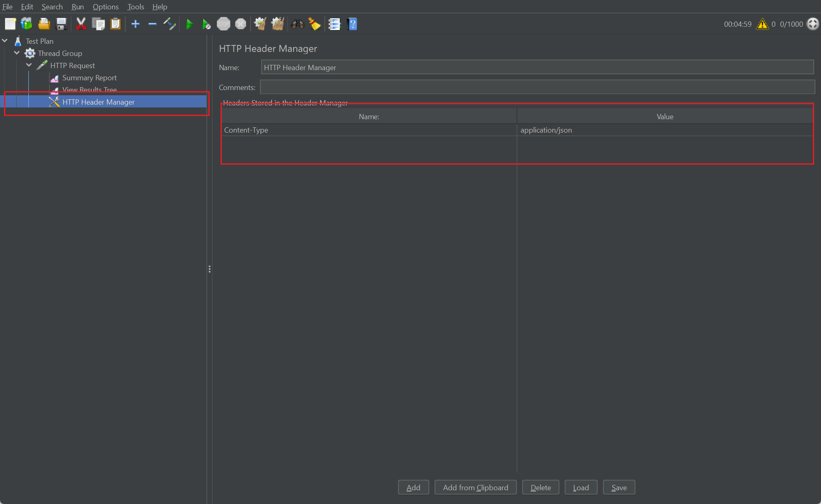Click the yellow warning log icon
Viewport: 821px width, 504px height.
click(x=762, y=24)
